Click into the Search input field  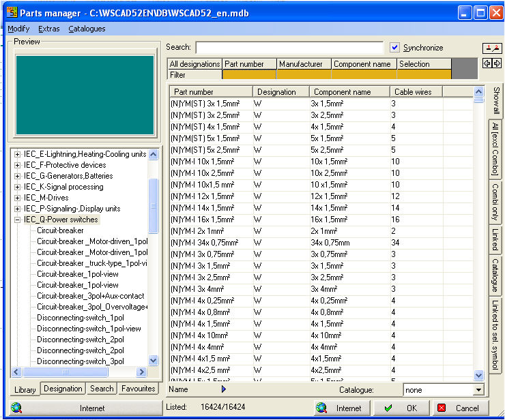coord(289,48)
